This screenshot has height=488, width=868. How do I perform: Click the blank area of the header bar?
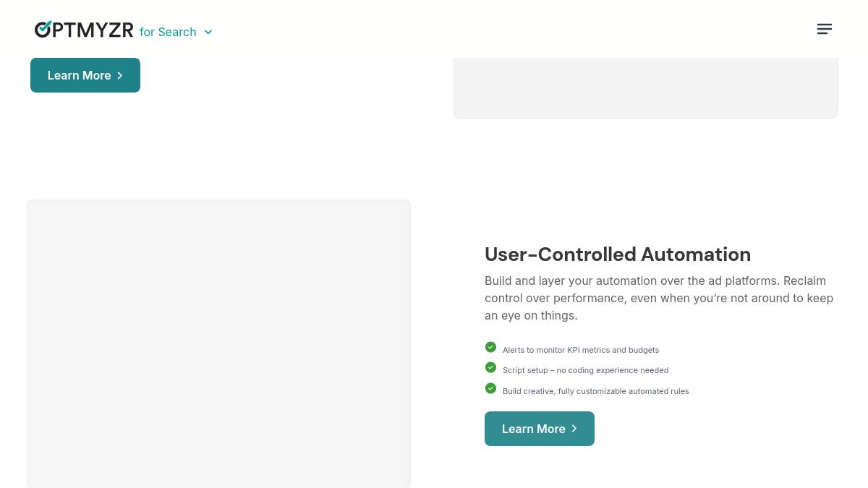point(506,29)
